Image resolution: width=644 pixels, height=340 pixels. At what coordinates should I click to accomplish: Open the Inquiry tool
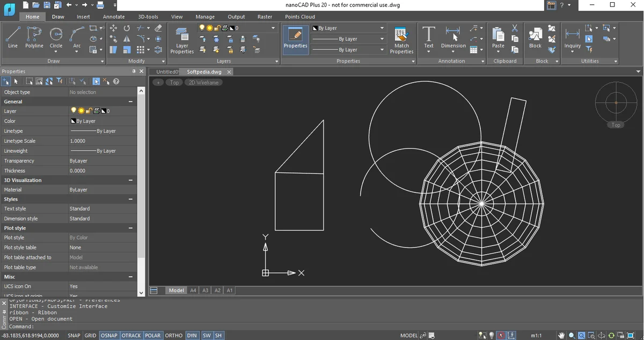click(x=573, y=37)
